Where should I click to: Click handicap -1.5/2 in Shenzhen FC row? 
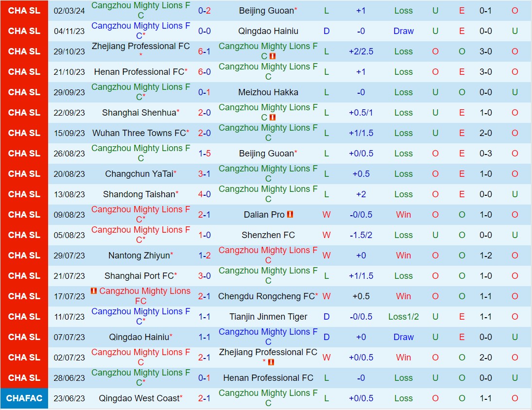361,235
